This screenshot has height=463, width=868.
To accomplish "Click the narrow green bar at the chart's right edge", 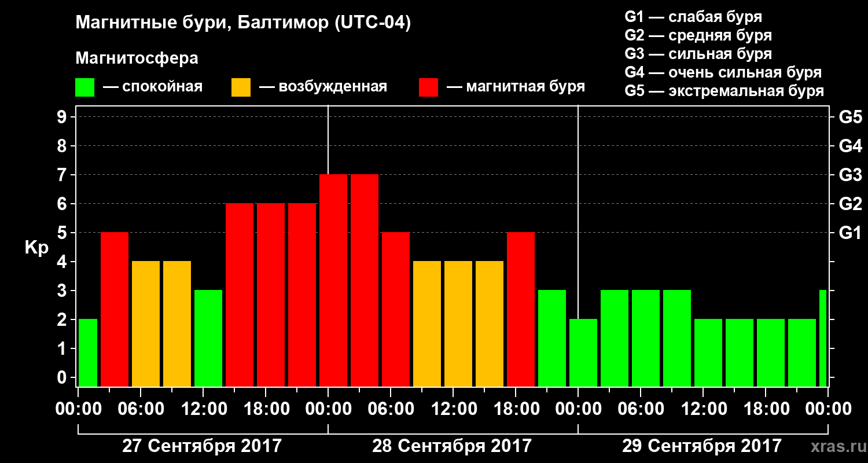I will [x=823, y=339].
